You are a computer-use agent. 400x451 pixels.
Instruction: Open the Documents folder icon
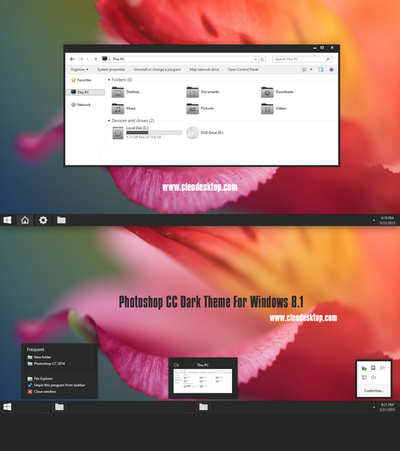[x=192, y=92]
